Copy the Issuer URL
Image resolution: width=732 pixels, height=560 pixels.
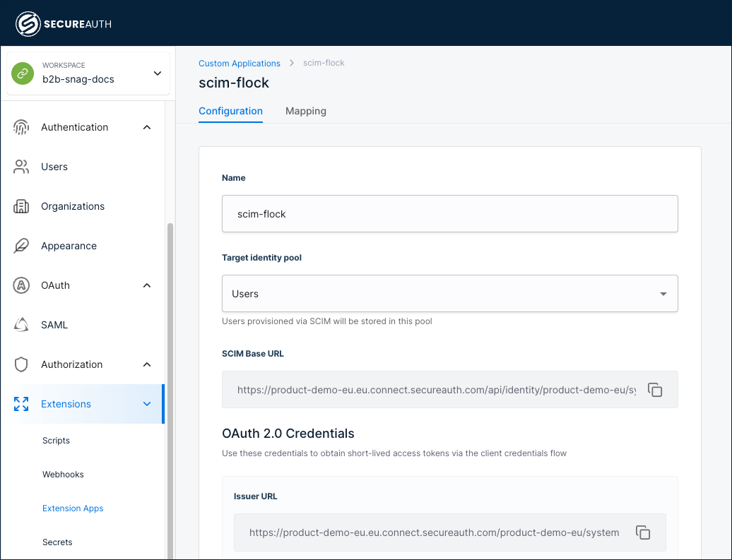tap(643, 532)
